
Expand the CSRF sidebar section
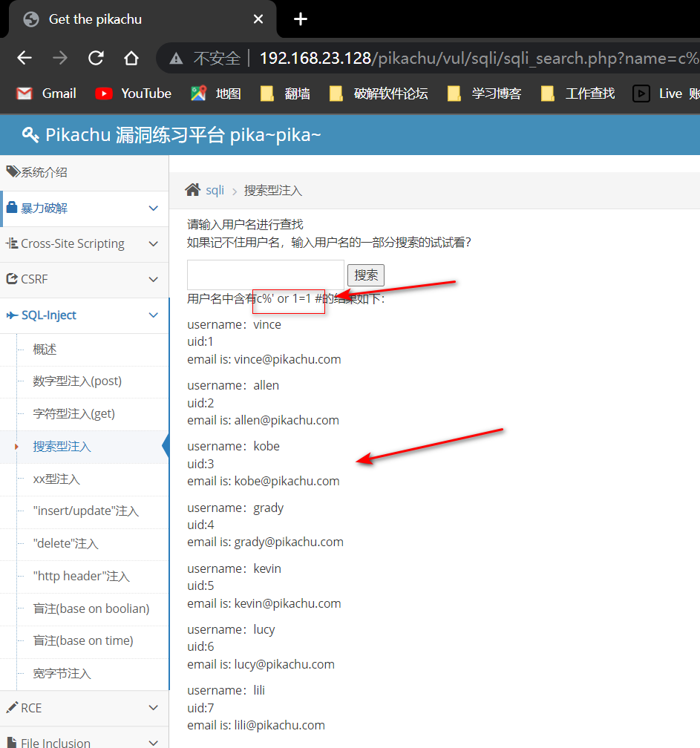pos(84,280)
